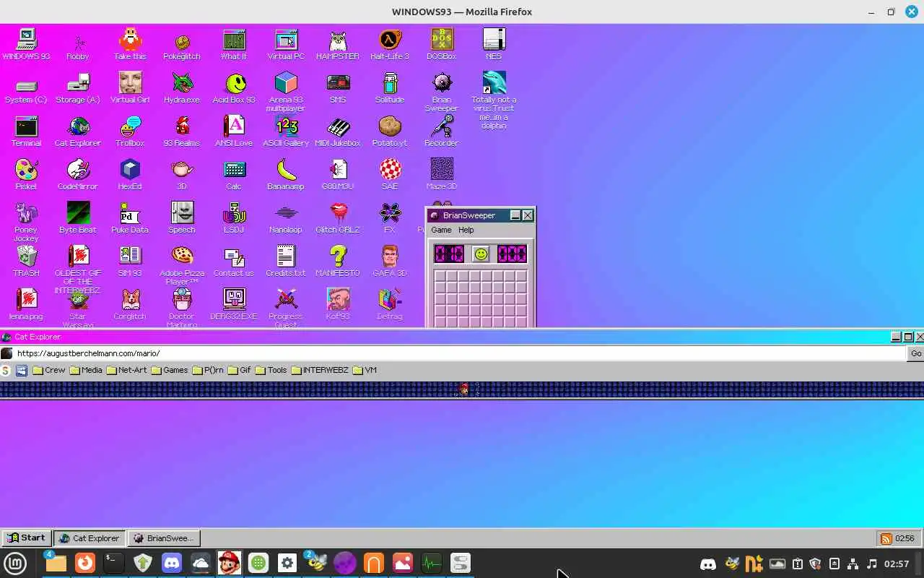This screenshot has height=578, width=924.
Task: Launch GAFA 3D desktop icon
Action: 390,261
